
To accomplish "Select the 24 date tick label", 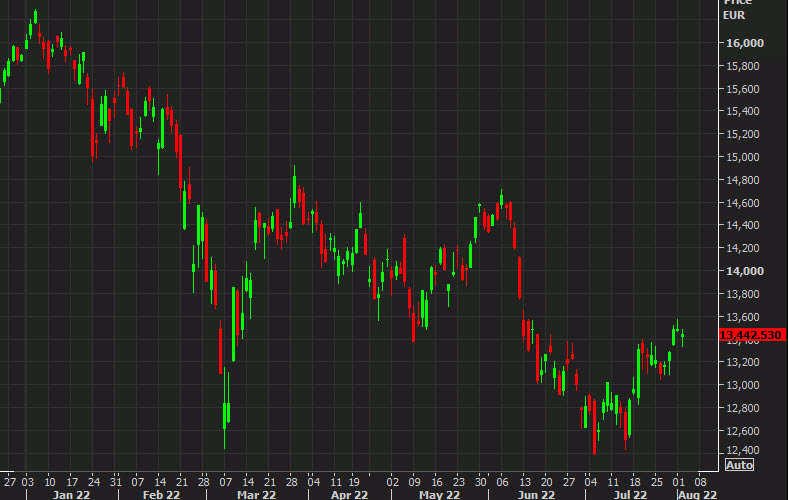I will [x=94, y=482].
